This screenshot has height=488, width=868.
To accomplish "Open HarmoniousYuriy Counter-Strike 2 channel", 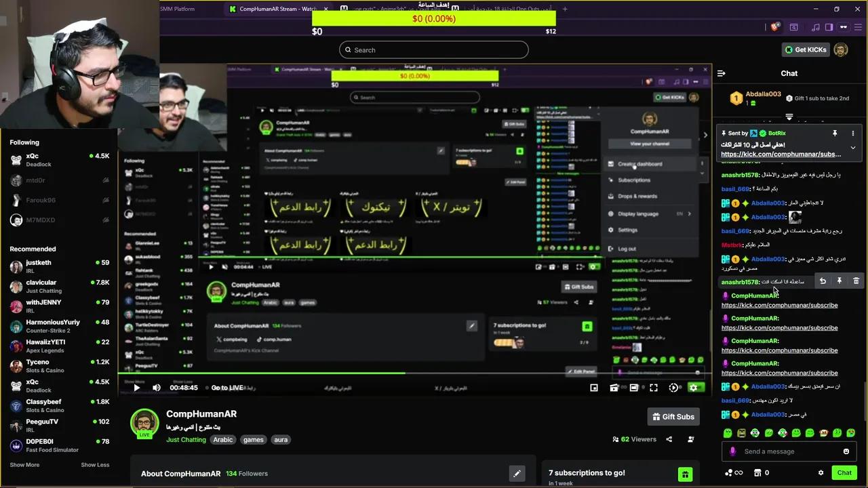I will click(x=60, y=326).
